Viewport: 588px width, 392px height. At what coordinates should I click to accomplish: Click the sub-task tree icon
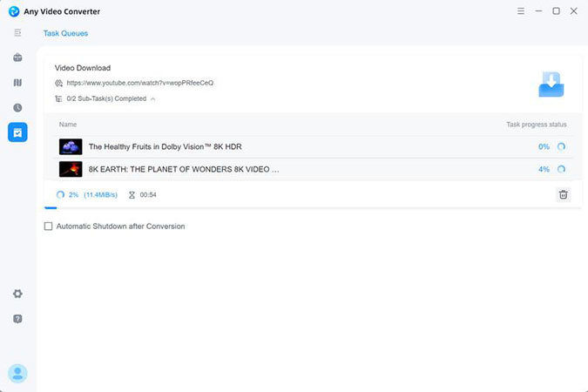[59, 98]
